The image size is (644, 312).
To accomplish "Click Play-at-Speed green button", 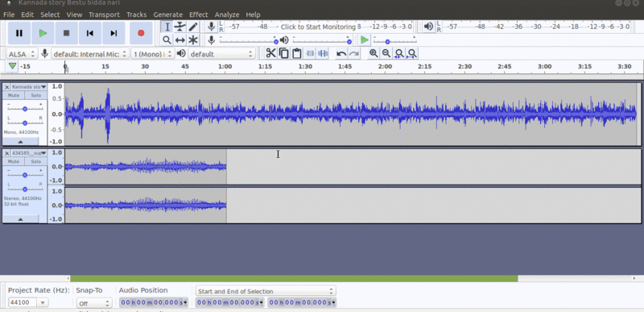I will 365,40.
